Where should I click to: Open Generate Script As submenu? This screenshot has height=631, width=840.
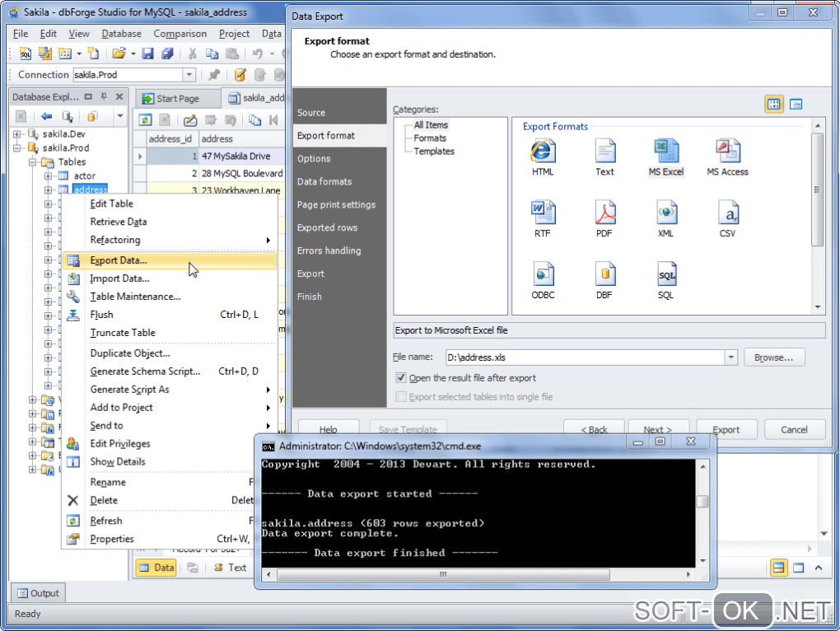[x=268, y=390]
